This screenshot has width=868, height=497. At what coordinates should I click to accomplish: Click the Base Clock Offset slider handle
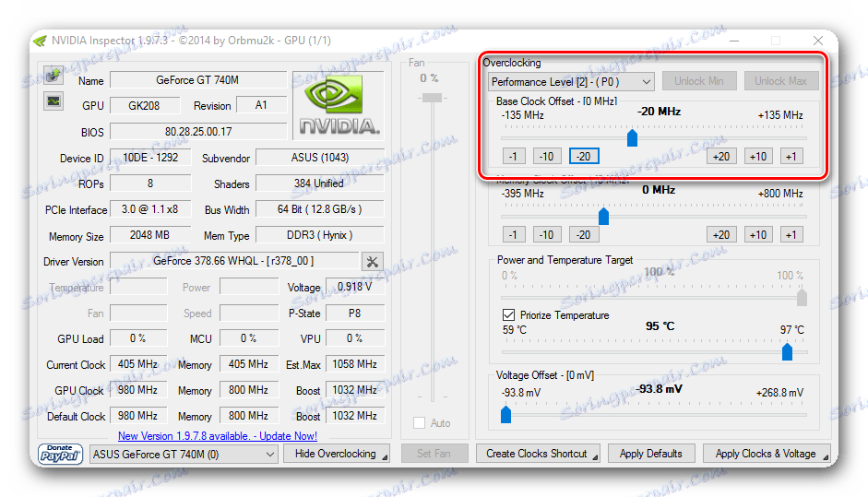click(632, 137)
